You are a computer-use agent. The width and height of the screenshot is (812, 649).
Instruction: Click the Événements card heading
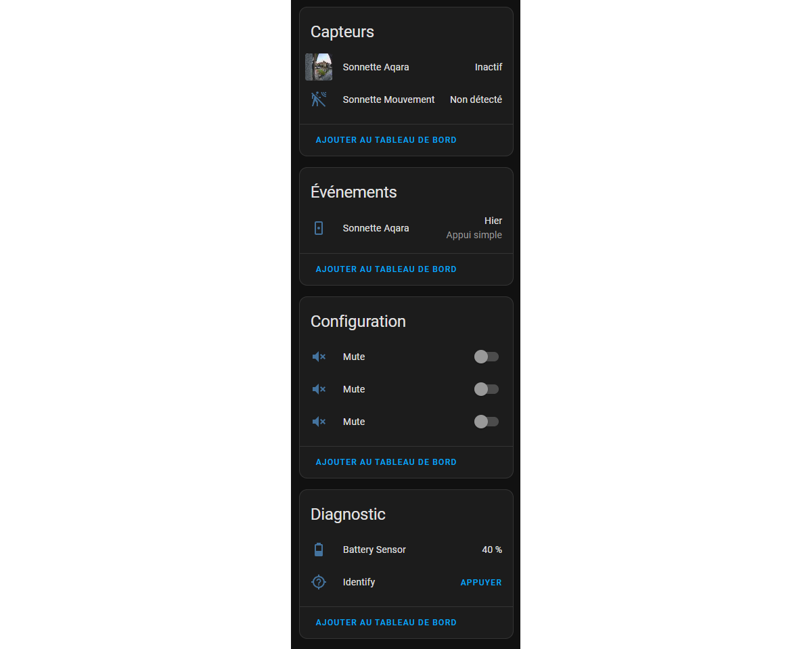point(354,192)
